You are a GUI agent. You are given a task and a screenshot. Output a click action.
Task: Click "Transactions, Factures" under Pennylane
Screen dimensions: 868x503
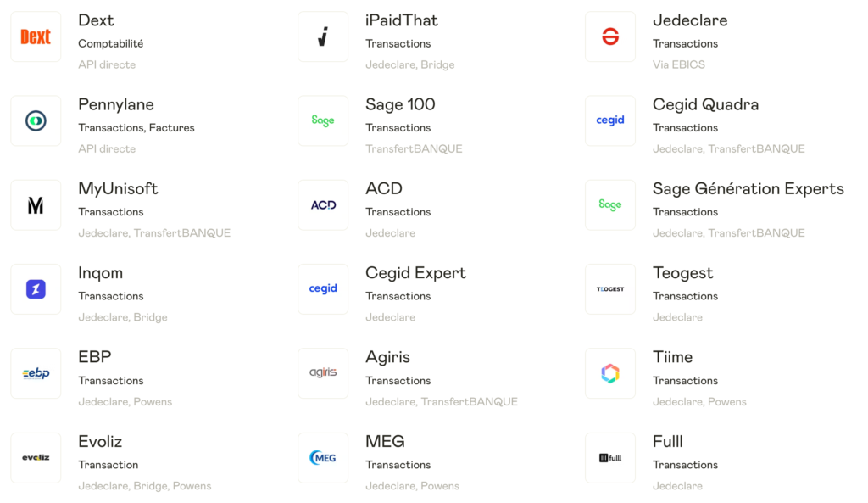coord(136,128)
